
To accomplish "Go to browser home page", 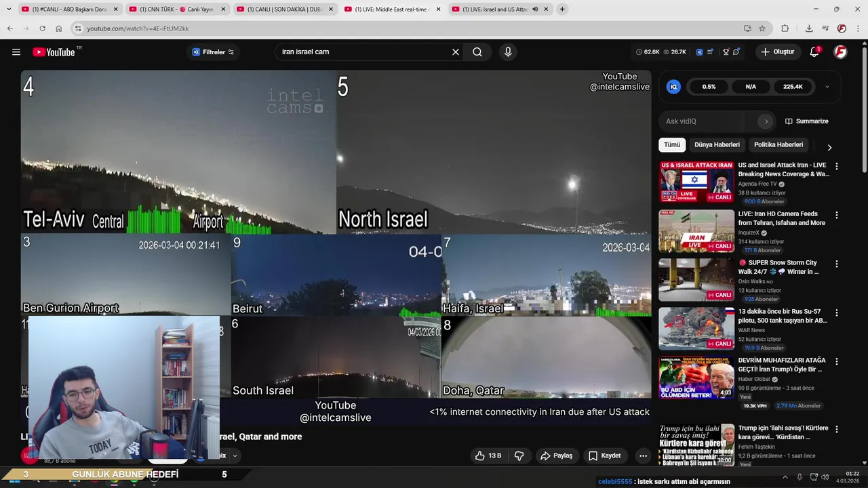I will [58, 28].
